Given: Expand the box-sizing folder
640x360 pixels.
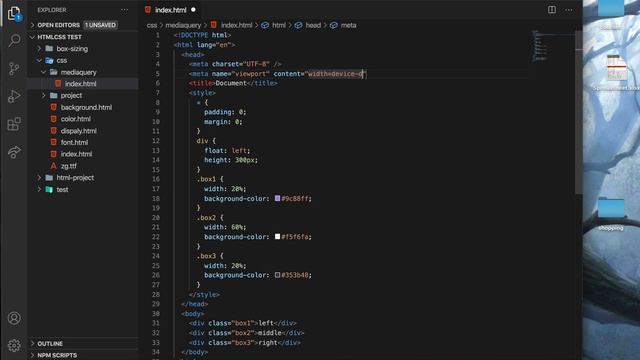Looking at the screenshot, I should (x=83, y=49).
